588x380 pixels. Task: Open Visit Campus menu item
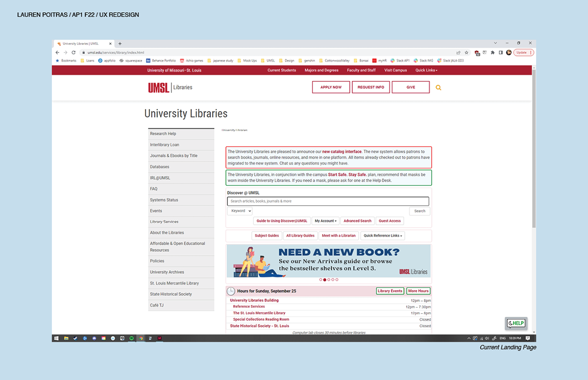coord(395,70)
